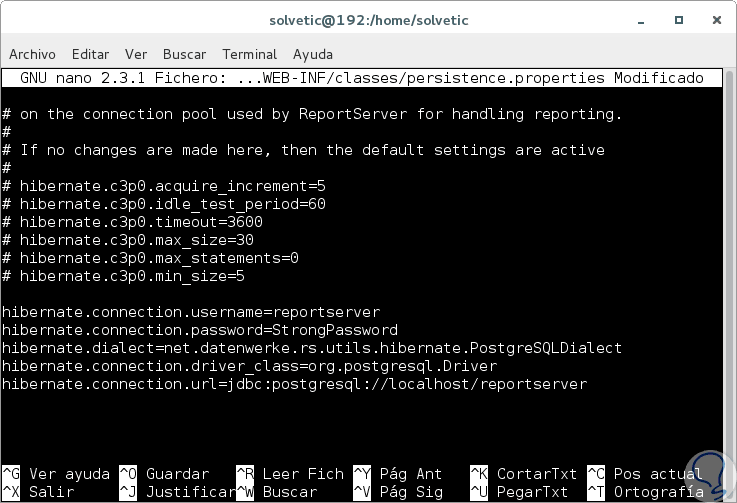Click the hibernate.c3p0.timeout=3600 comment line
The image size is (737, 503).
click(140, 222)
